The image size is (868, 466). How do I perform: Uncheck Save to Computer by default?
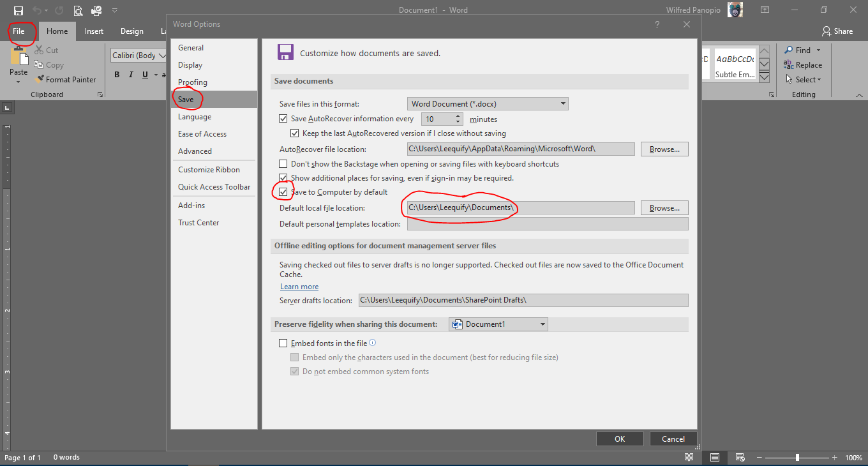tap(283, 192)
